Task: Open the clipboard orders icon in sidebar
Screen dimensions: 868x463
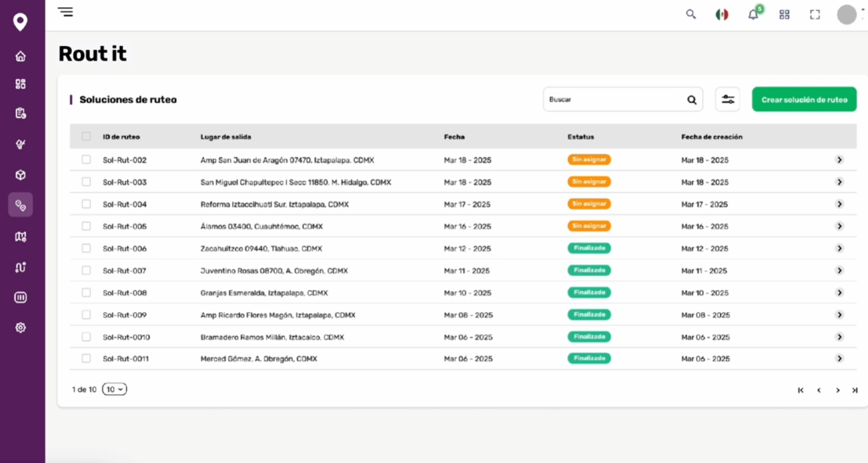Action: pyautogui.click(x=20, y=113)
